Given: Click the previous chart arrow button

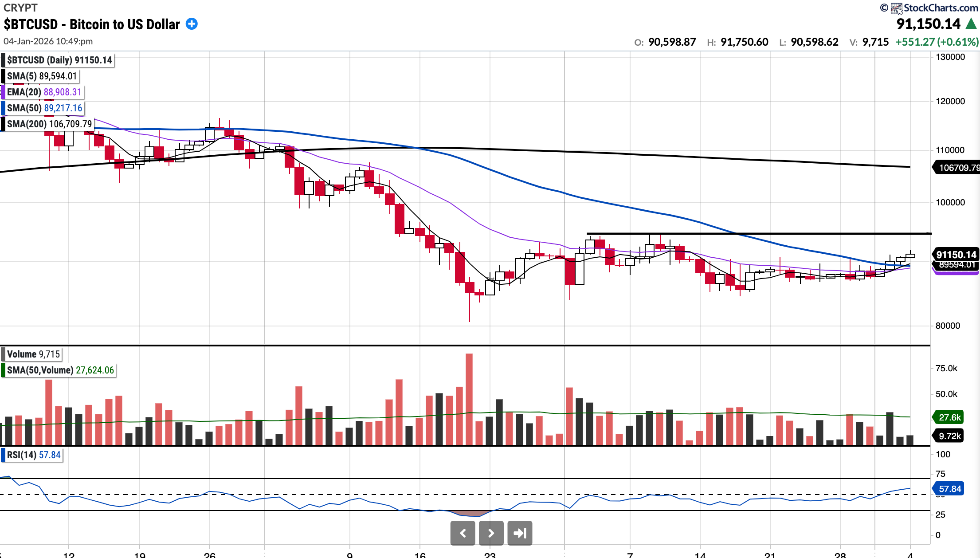Looking at the screenshot, I should tap(463, 533).
